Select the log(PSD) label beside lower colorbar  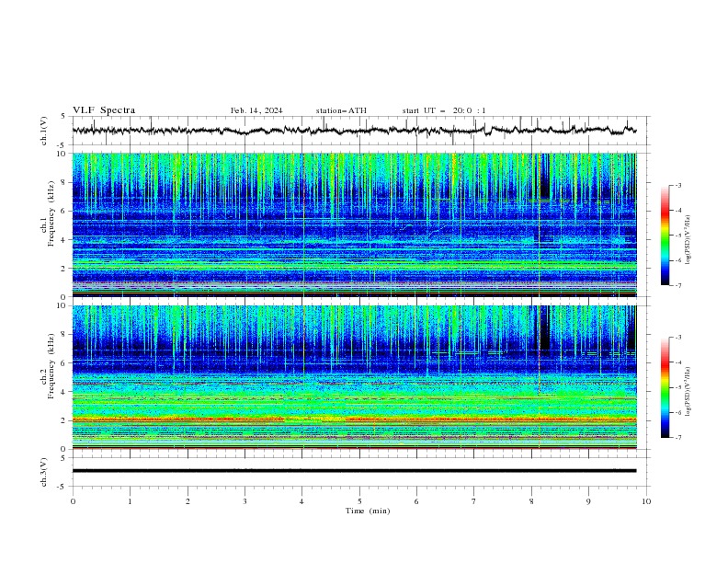[688, 392]
